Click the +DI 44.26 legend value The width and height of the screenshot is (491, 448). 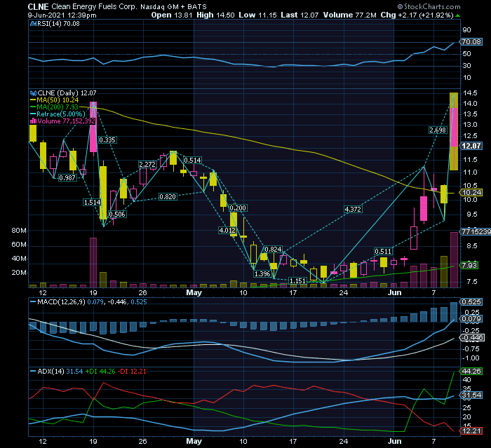100,372
